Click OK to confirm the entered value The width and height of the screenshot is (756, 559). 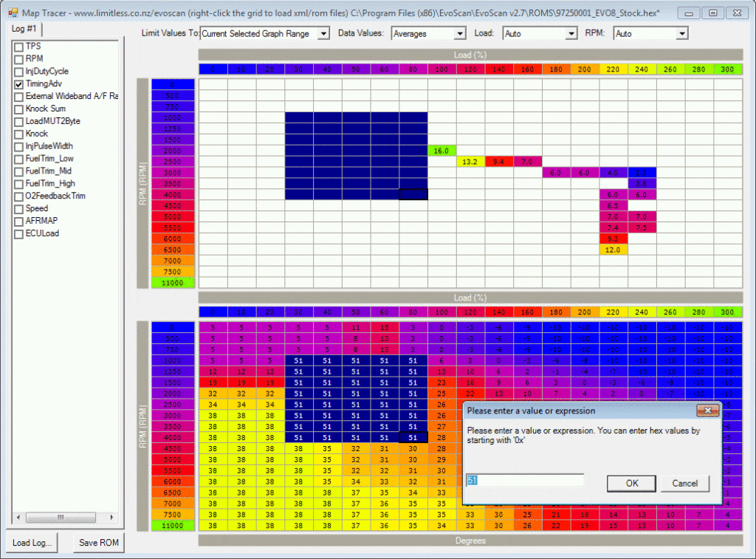(630, 483)
